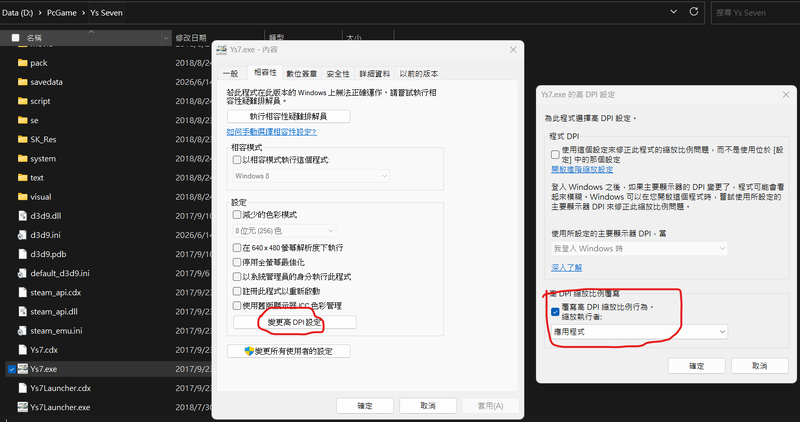Select the savedata folder icon

(22, 82)
